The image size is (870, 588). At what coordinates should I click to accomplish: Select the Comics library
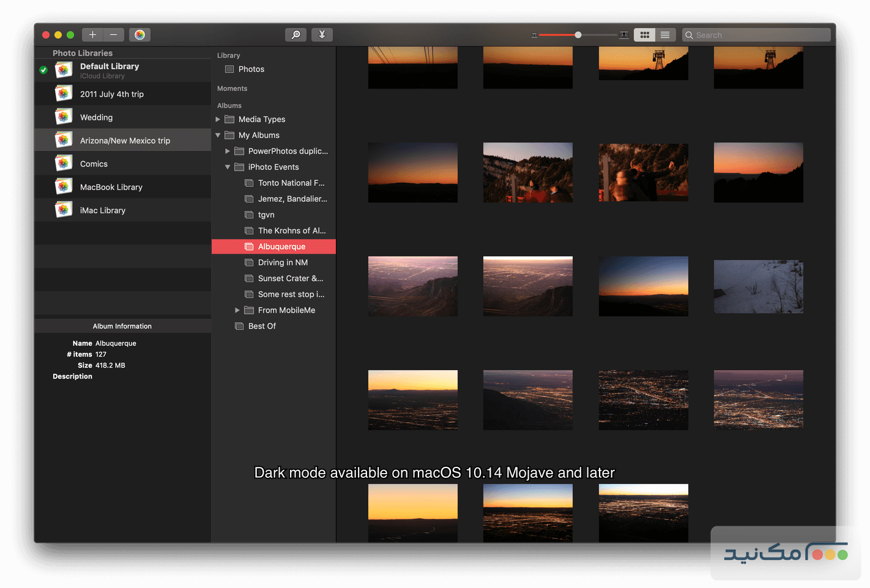(x=94, y=164)
